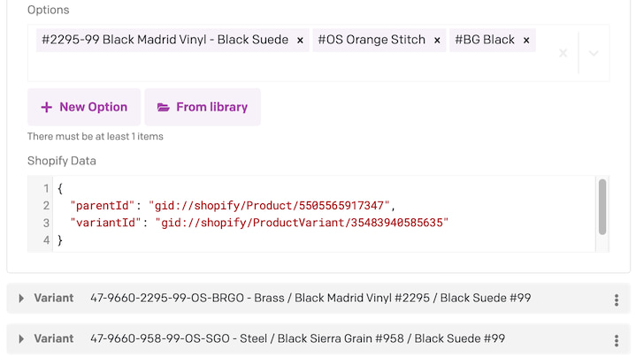This screenshot has height=364, width=636.
Task: Click the Shopify Data scrollbar thumb
Action: [x=602, y=207]
